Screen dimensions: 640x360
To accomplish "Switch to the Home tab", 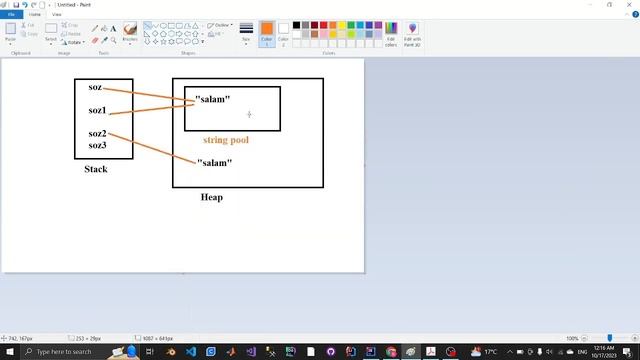I will point(35,14).
